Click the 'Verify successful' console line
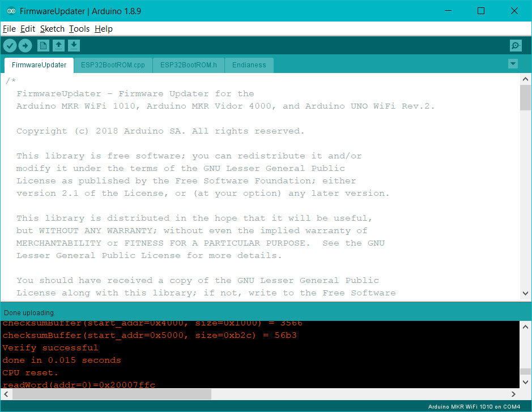Screen dimensions: 532x412 (50, 347)
